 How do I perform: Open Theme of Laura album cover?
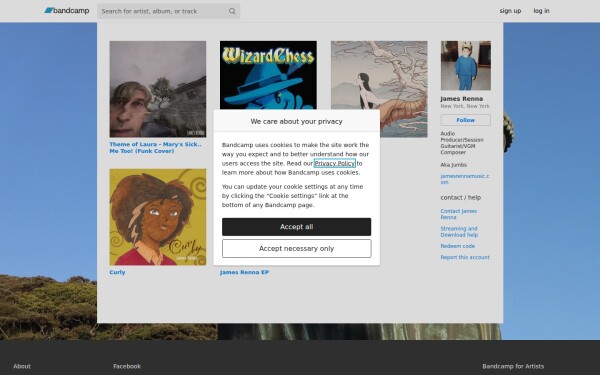tap(158, 89)
